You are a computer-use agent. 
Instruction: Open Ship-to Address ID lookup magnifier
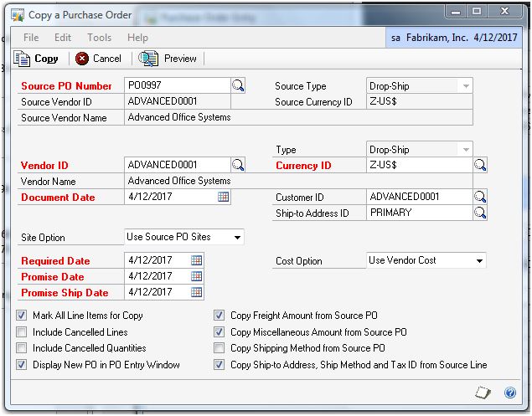pos(480,213)
